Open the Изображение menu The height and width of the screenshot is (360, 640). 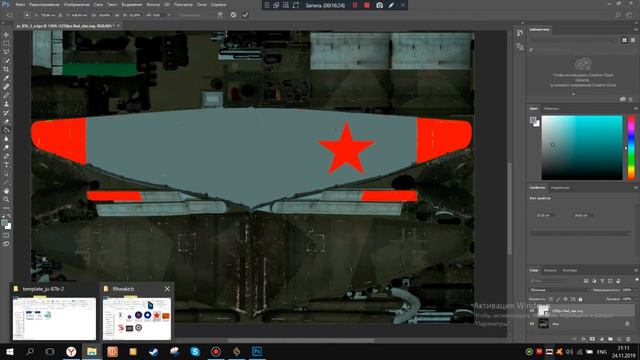[76, 4]
